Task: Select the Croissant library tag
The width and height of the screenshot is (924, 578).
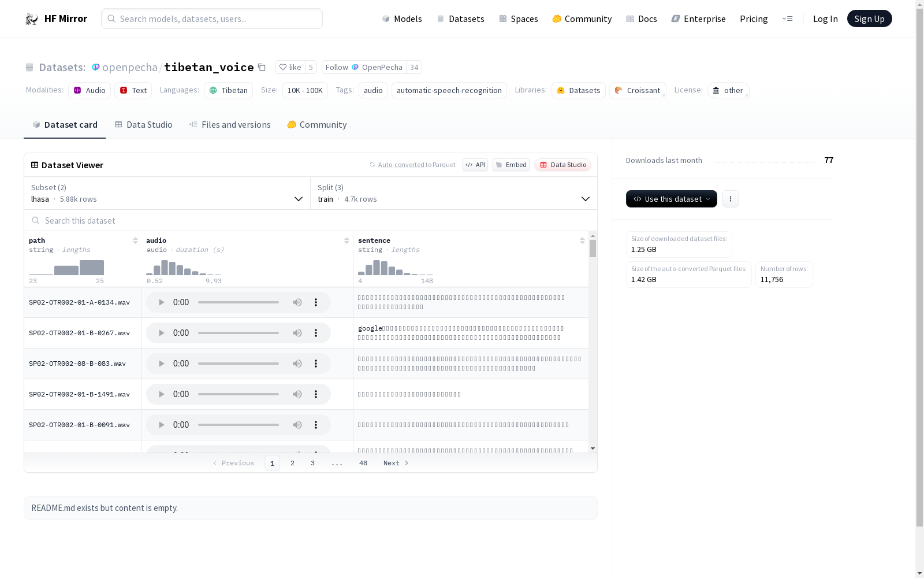Action: coord(638,90)
